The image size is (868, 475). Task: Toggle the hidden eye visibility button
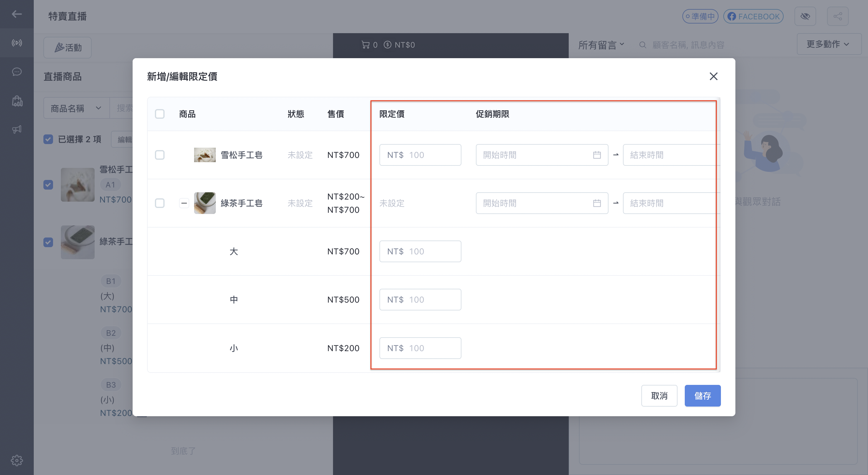pyautogui.click(x=805, y=16)
